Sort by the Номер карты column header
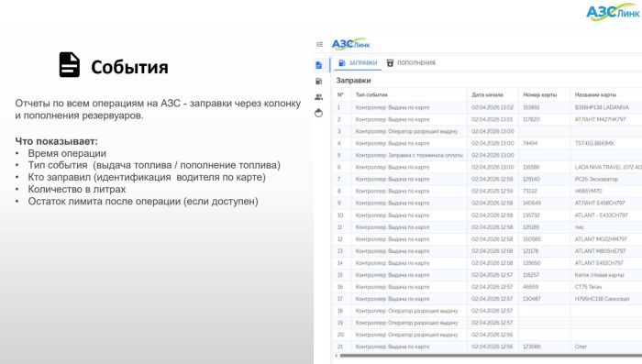642x364 pixels. point(539,95)
